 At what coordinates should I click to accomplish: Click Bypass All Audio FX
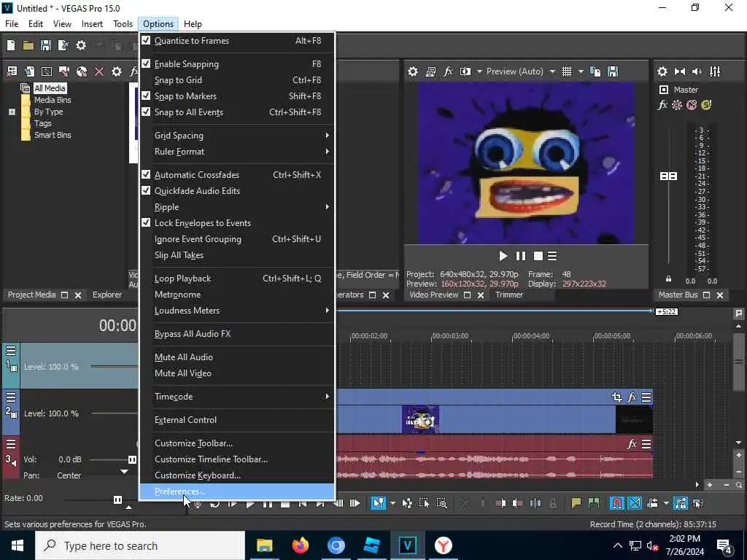[x=237, y=334]
